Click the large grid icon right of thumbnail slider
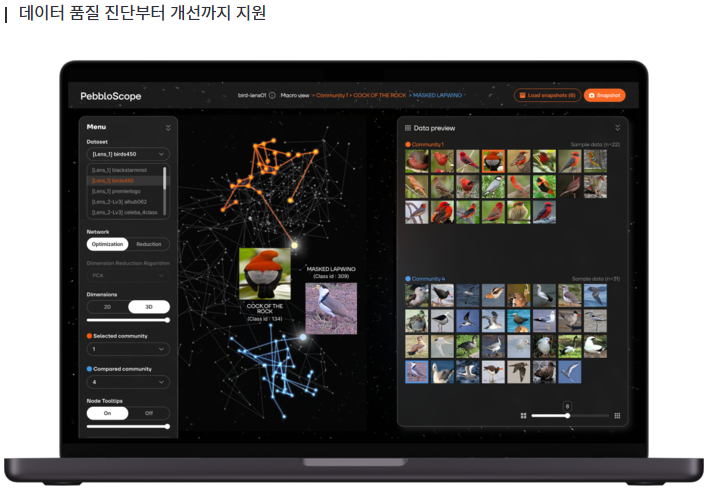This screenshot has height=496, width=715. point(617,415)
